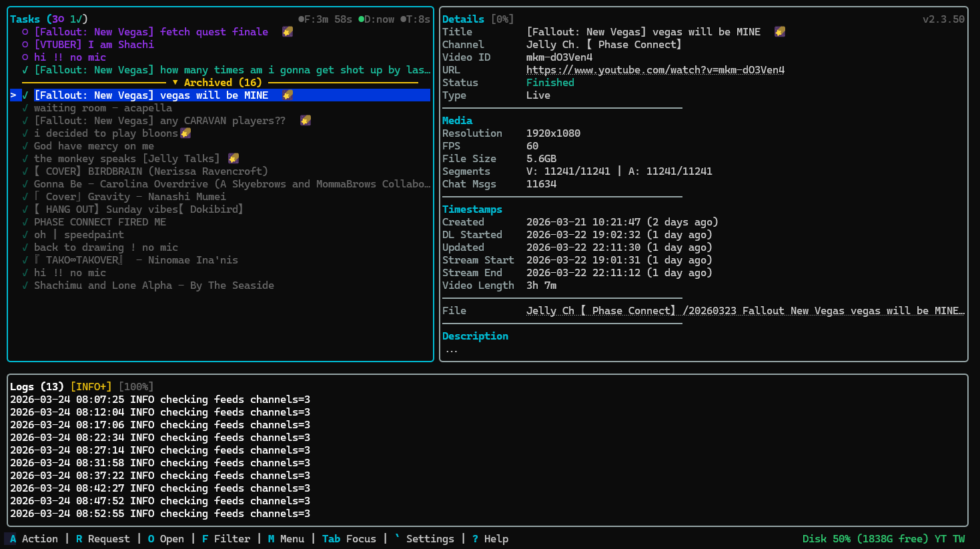
Task: Click star icon beside 'i decided to play bloons'
Action: [185, 133]
